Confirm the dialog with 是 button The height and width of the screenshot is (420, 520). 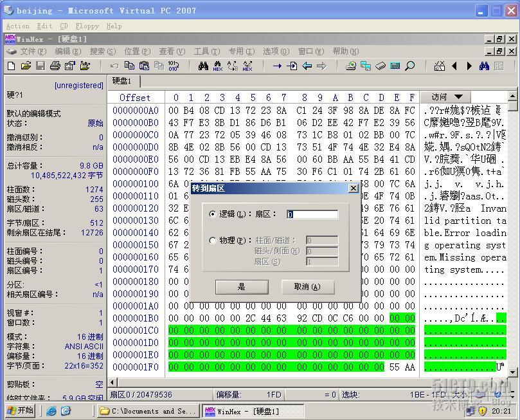(242, 287)
